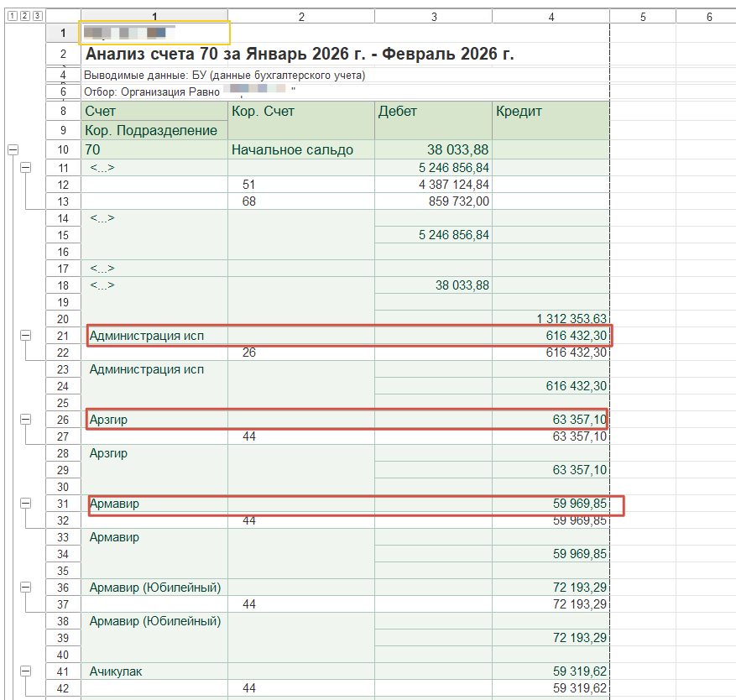Click corr. account 68 cell
The height and width of the screenshot is (700, 736).
[301, 201]
